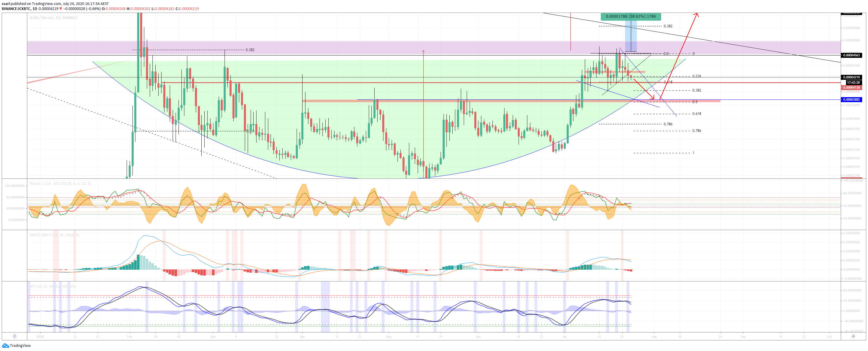Click the Fibonacci level label 1
Viewport: 868px width, 351px height.
pos(694,153)
